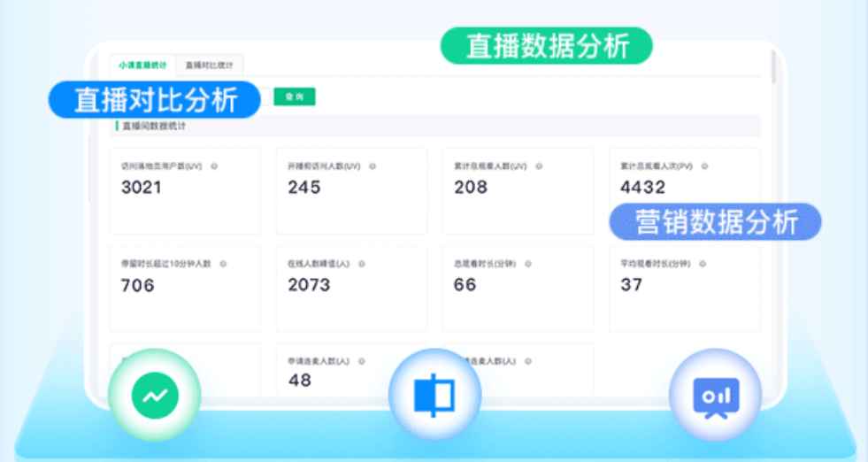Screen dimensions: 868x462
Task: Click the green trend-line circle icon
Action: click(x=155, y=395)
